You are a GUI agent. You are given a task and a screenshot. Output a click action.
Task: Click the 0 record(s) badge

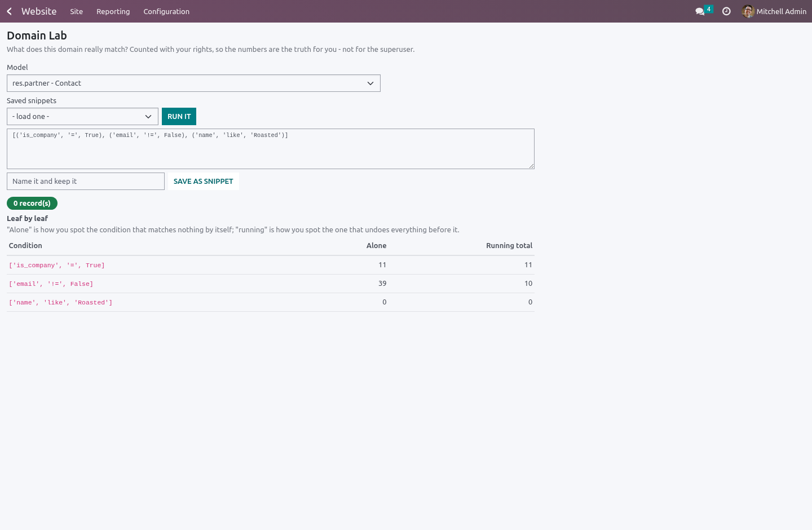(x=32, y=203)
